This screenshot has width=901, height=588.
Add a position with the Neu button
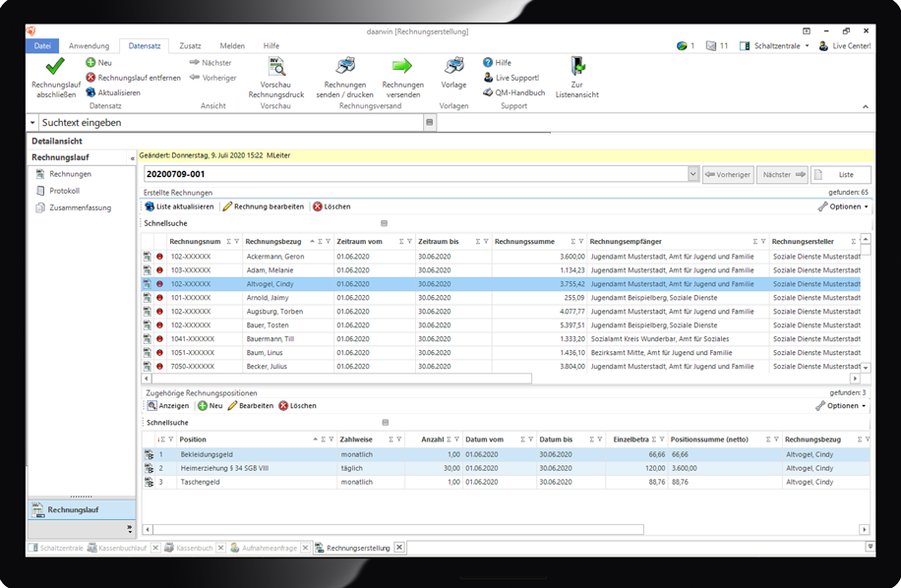pyautogui.click(x=210, y=406)
